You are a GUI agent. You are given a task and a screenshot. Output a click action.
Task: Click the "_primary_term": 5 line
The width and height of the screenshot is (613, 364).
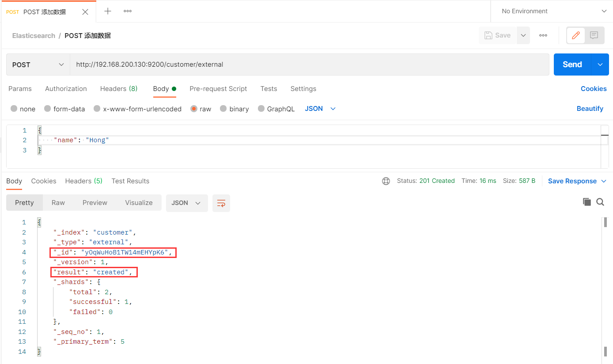89,341
